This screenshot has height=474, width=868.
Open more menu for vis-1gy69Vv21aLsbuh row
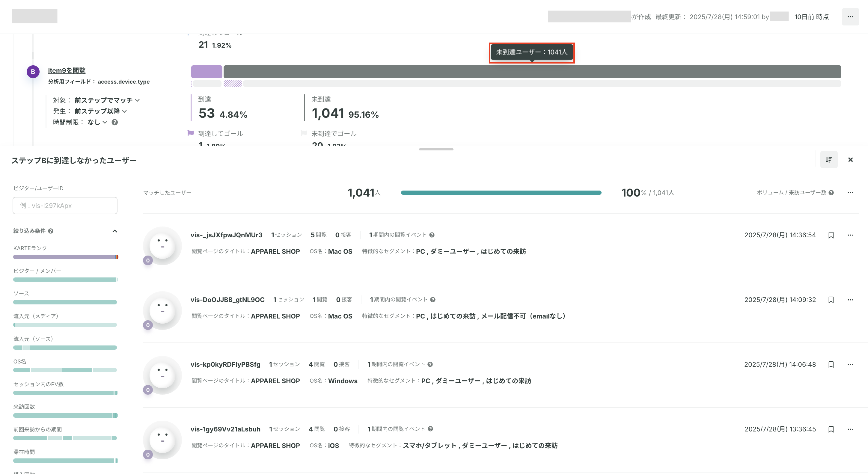[x=850, y=429]
